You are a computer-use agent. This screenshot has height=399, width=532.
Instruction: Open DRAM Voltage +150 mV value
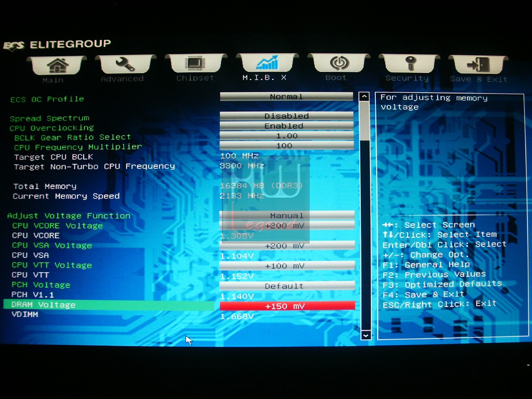pos(287,306)
